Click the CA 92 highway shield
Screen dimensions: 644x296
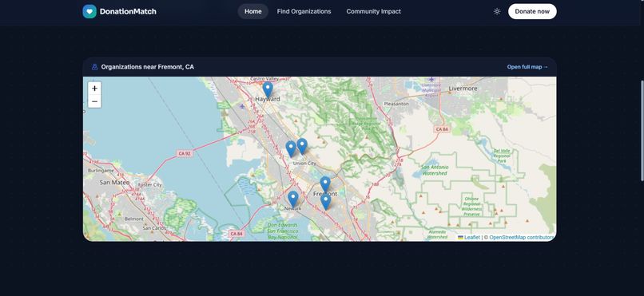(185, 153)
